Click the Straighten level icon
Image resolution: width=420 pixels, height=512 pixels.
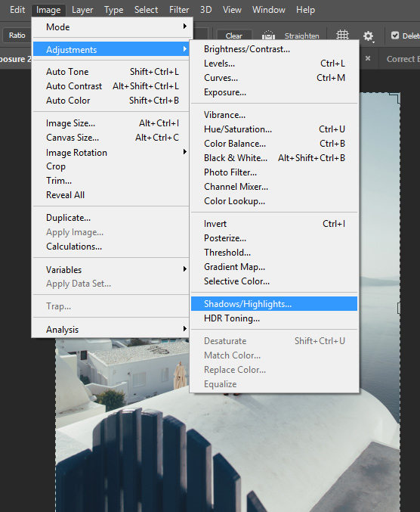268,36
